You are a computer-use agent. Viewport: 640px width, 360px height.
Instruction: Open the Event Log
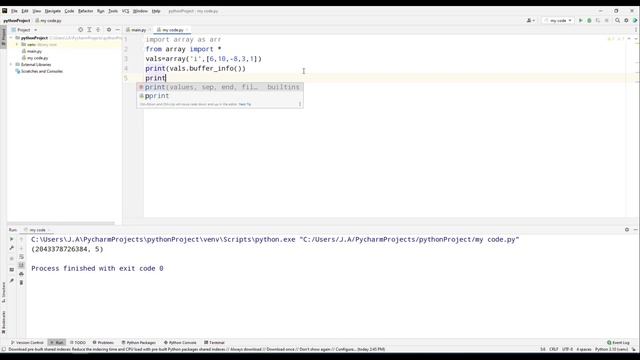pos(618,342)
